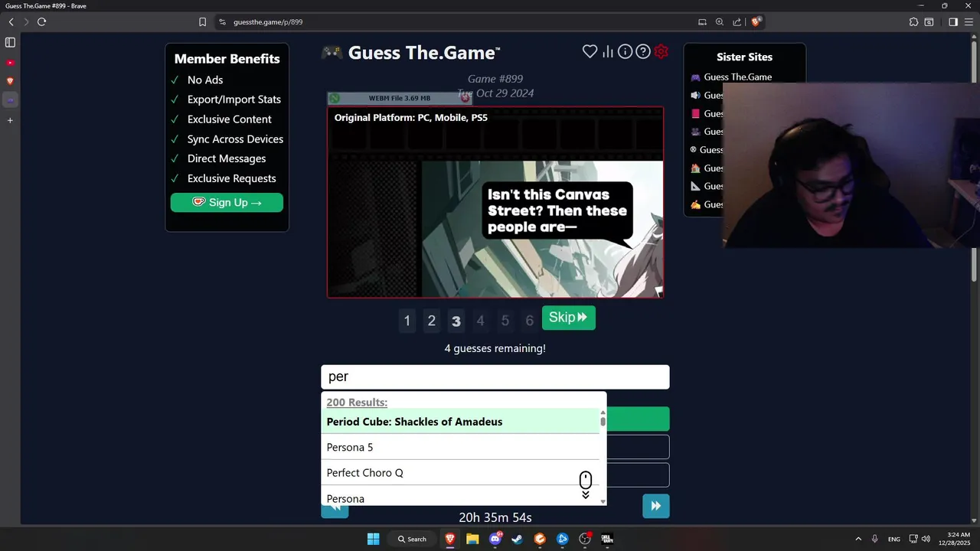This screenshot has height=551, width=980.
Task: Click the guess input field containing 'per'
Action: click(x=495, y=377)
